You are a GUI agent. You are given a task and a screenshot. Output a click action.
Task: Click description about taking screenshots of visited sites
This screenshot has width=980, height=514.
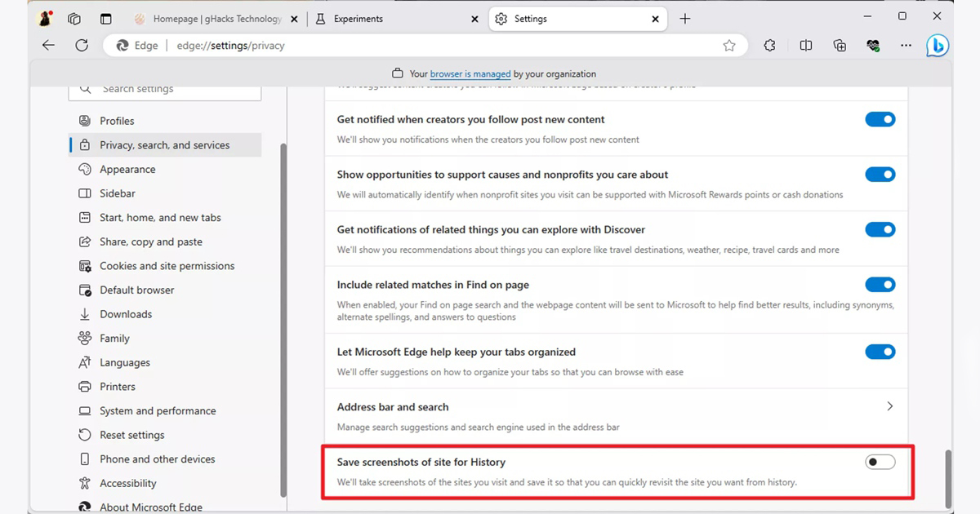[x=567, y=482]
